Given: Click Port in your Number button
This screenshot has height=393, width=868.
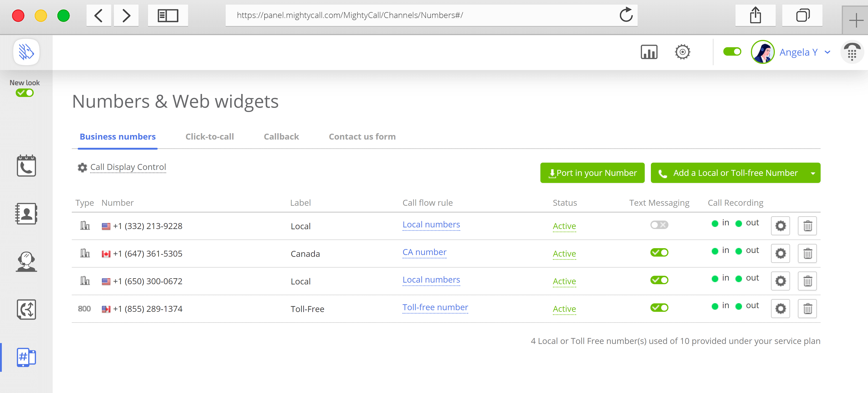Looking at the screenshot, I should click(592, 172).
